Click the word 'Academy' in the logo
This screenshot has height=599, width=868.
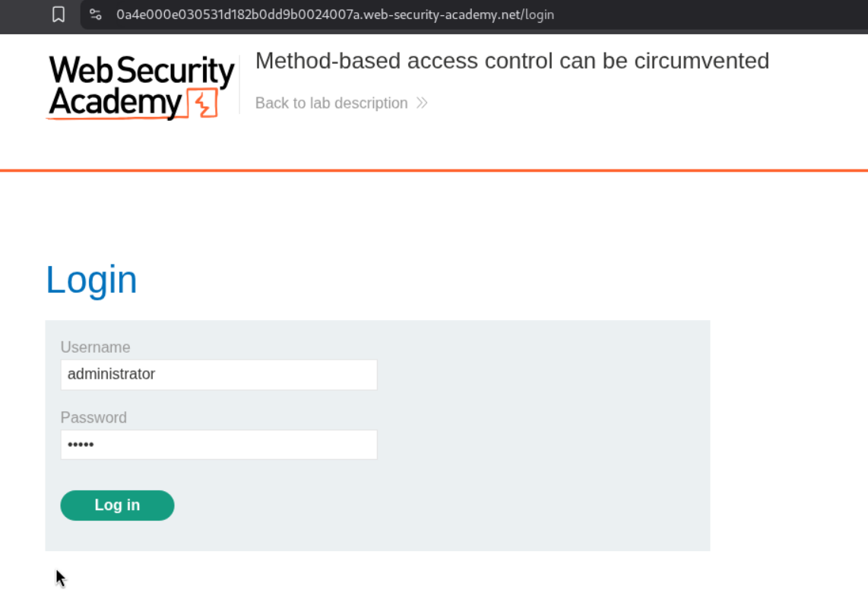point(116,102)
